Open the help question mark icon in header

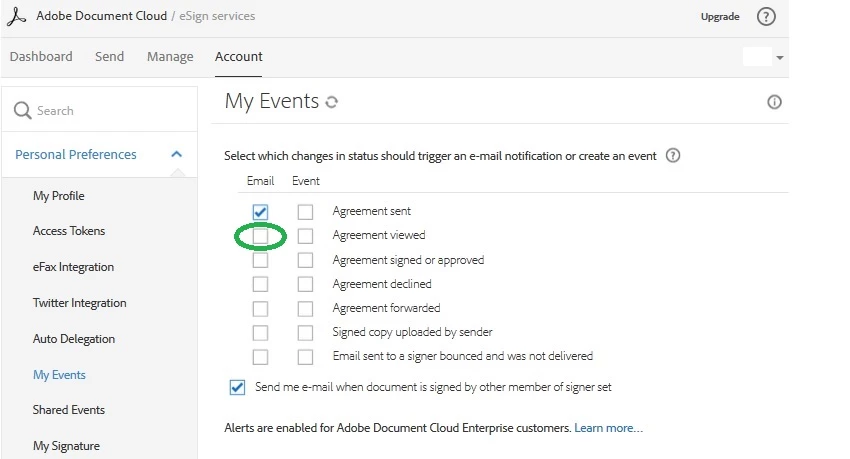(x=766, y=17)
